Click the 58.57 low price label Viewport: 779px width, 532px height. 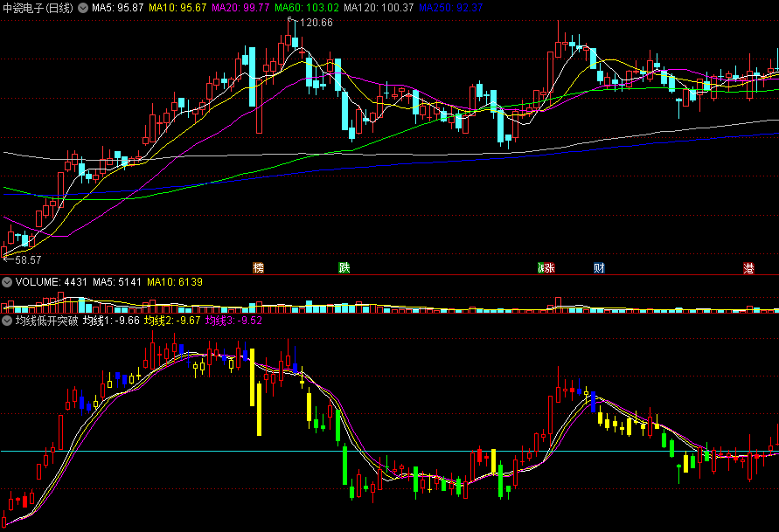[28, 260]
